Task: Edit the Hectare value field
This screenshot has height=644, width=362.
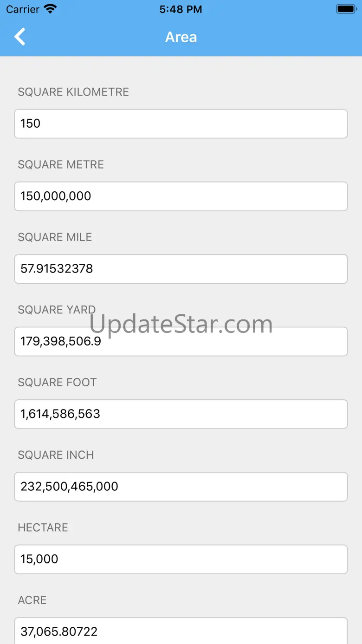Action: (x=181, y=559)
